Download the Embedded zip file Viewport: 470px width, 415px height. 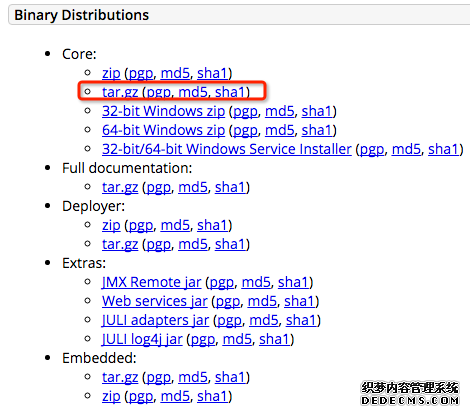click(x=111, y=396)
